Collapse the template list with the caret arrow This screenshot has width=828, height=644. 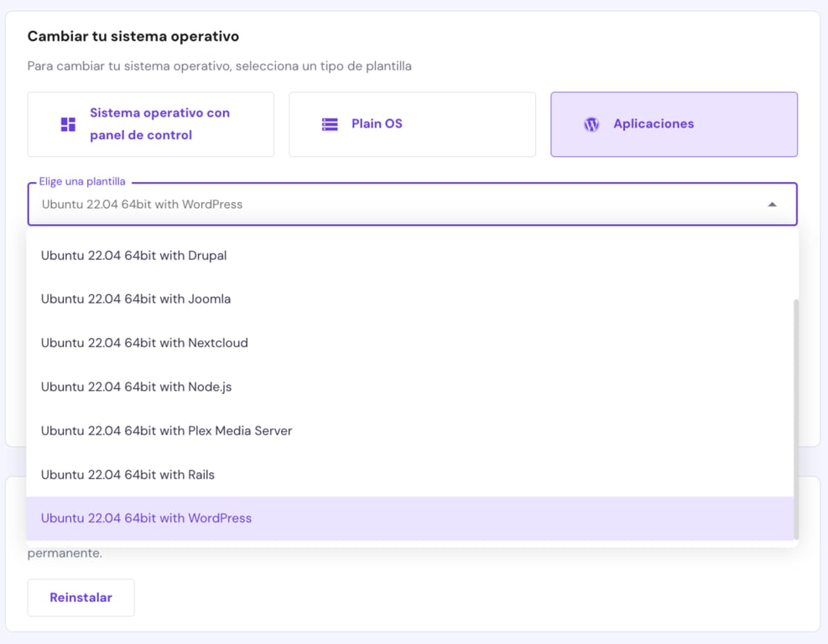click(772, 205)
